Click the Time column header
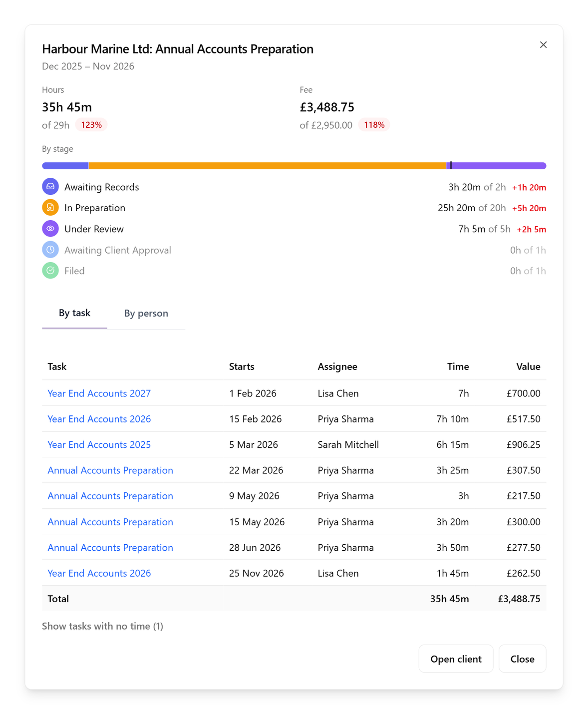588x710 pixels. pyautogui.click(x=458, y=366)
